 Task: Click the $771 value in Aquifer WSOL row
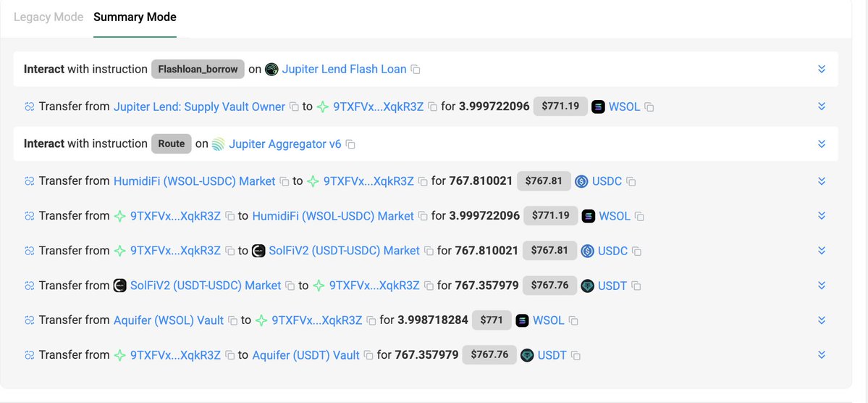click(492, 320)
